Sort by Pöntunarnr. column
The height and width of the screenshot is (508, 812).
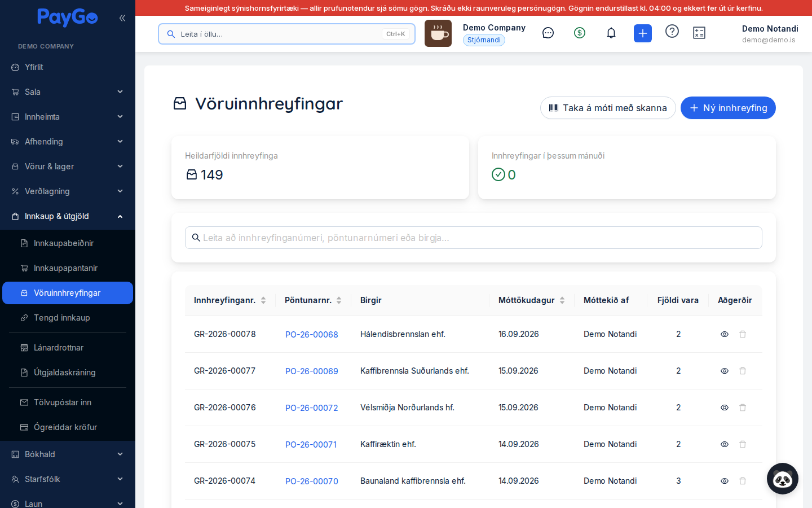313,300
